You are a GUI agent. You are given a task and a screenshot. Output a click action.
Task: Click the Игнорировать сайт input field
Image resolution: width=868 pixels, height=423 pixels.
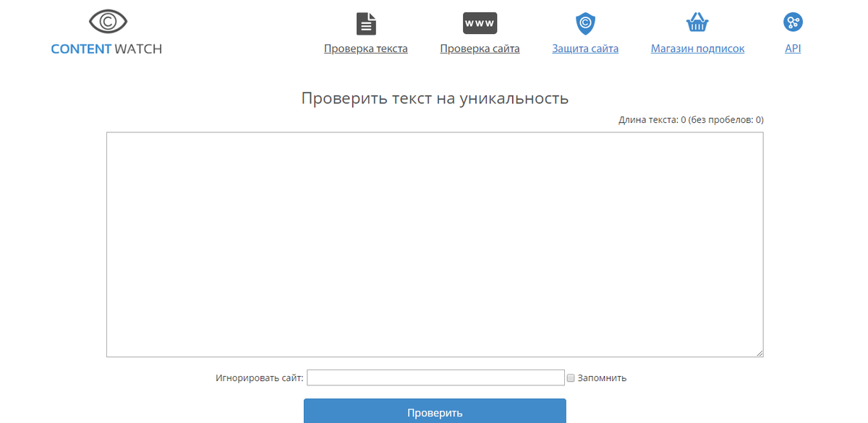435,377
